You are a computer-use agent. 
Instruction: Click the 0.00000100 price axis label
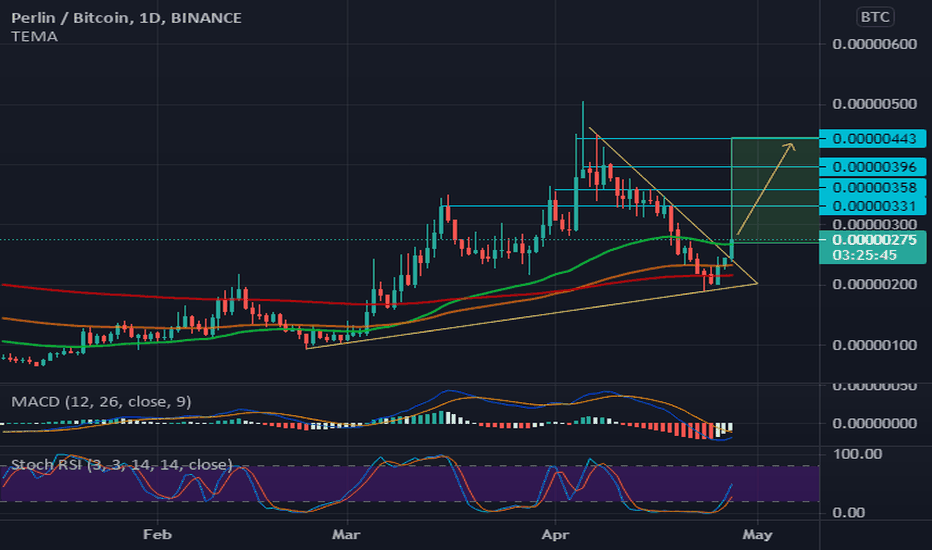click(874, 345)
